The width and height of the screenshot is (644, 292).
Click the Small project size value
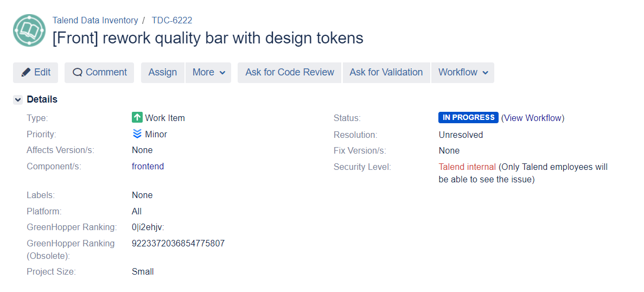tap(143, 271)
